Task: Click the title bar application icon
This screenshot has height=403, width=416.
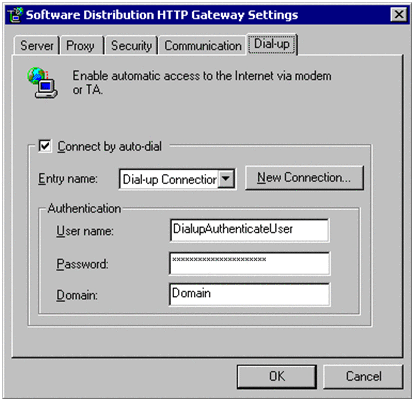Action: (x=15, y=15)
